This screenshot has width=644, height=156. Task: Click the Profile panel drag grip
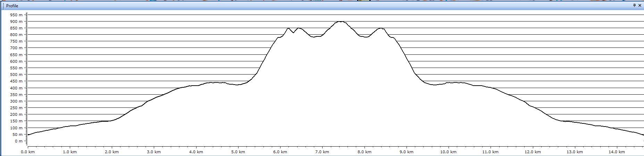tap(3, 6)
